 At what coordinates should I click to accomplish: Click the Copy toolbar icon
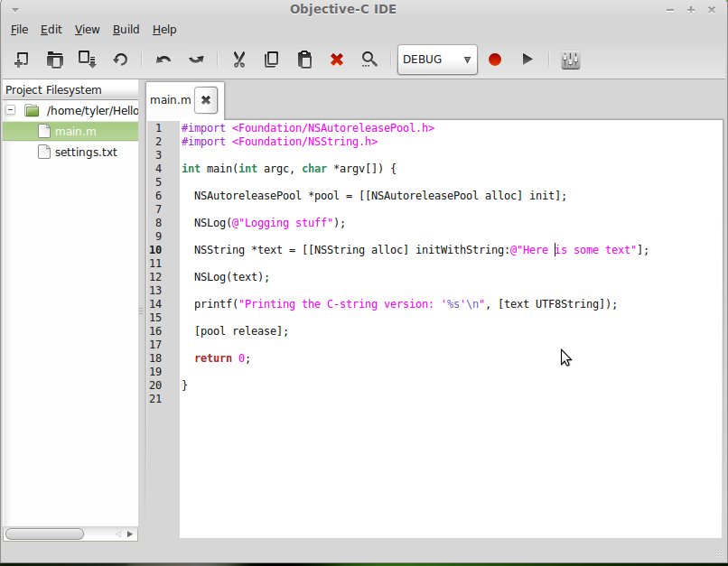coord(271,60)
